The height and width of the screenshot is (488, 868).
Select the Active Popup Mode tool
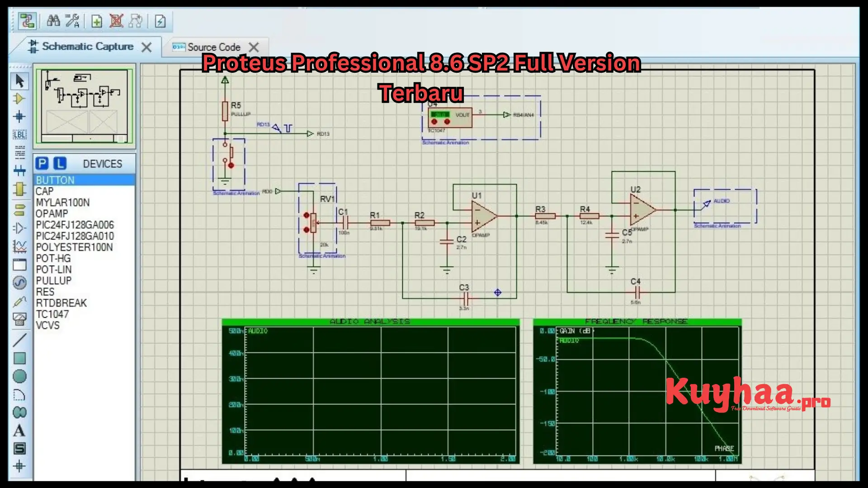click(x=19, y=265)
